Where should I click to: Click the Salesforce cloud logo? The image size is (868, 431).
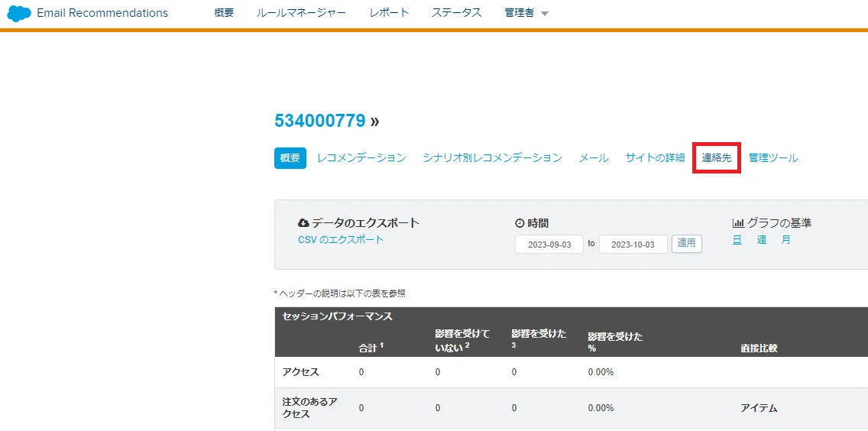click(19, 13)
